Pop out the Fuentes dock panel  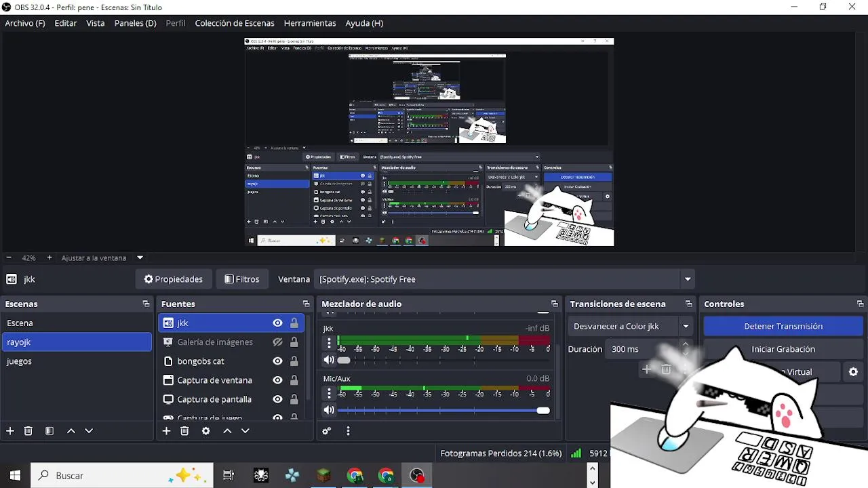click(x=306, y=304)
